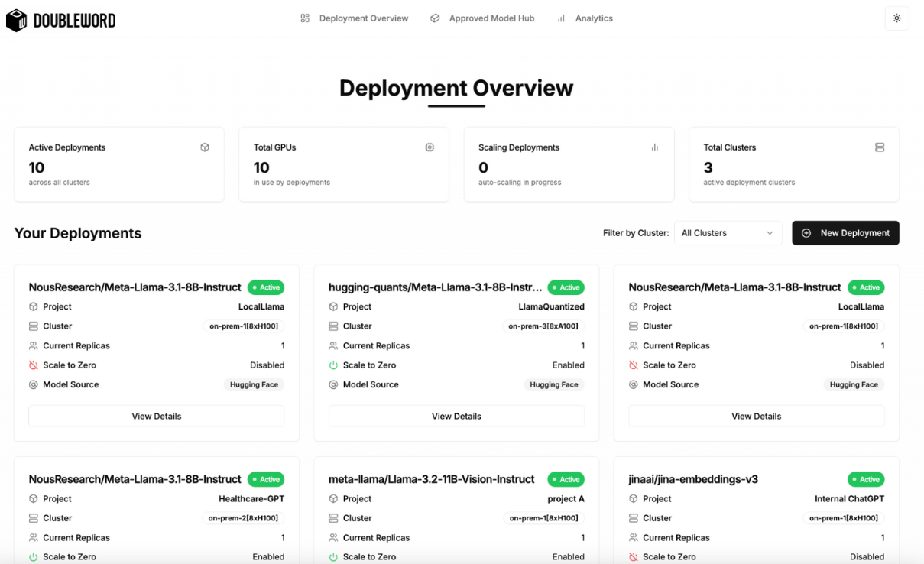
Task: Click the New Deployment button
Action: click(845, 233)
